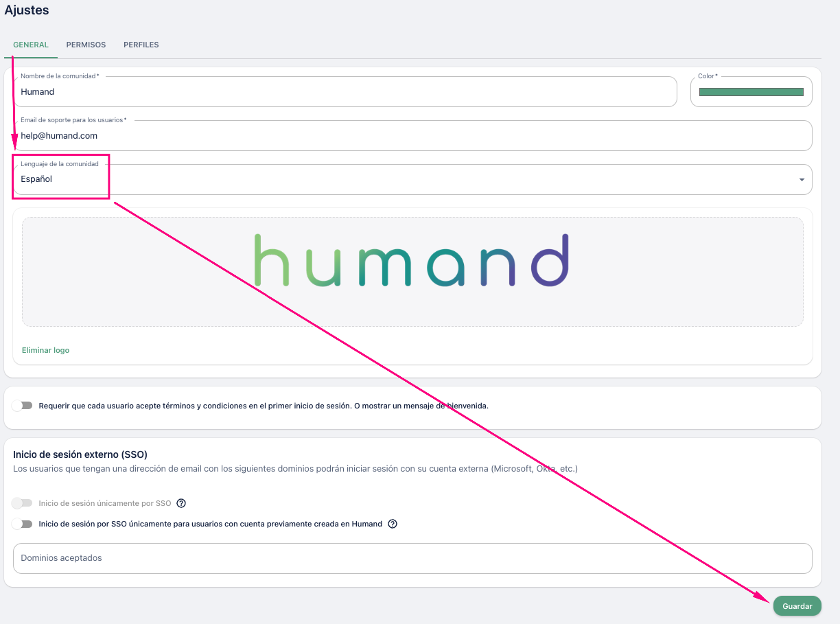Toggle SSO for previously created Humand accounts
This screenshot has height=624, width=840.
[23, 524]
